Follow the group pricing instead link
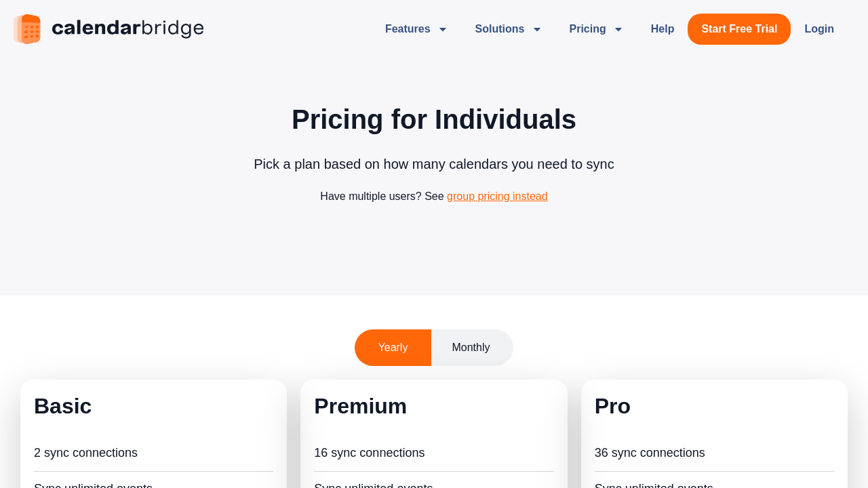The image size is (868, 488). click(x=497, y=197)
